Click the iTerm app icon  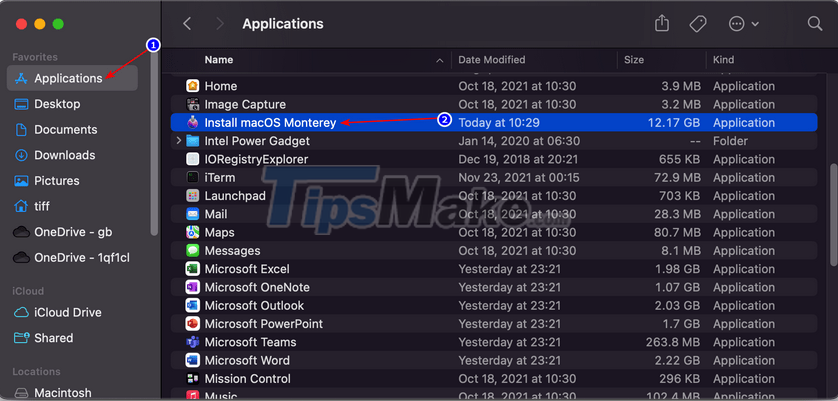[x=192, y=178]
